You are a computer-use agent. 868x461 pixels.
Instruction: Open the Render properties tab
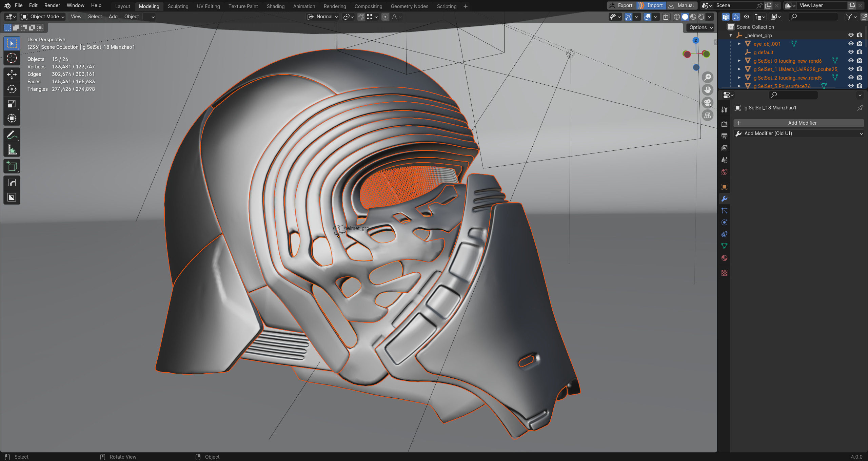pos(724,124)
